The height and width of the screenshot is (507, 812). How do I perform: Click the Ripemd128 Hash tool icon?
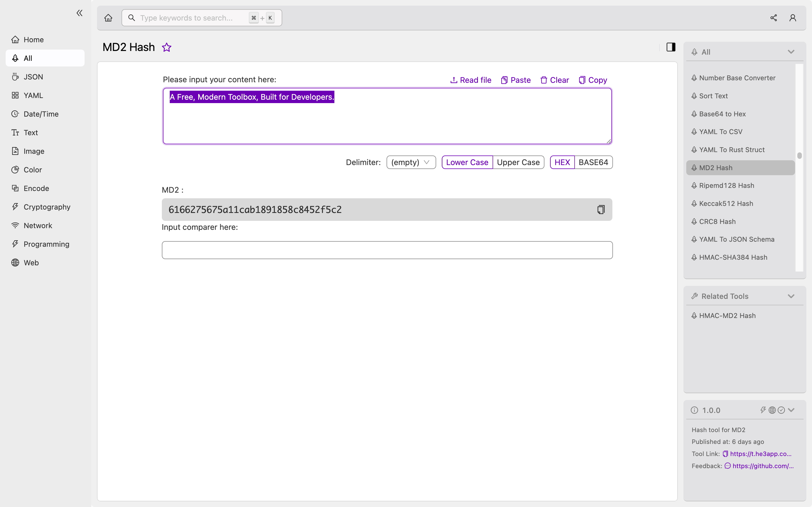click(x=694, y=185)
